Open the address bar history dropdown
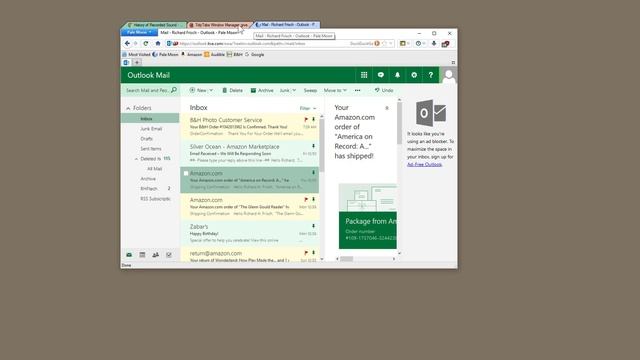The image size is (640, 360). pyautogui.click(x=391, y=43)
